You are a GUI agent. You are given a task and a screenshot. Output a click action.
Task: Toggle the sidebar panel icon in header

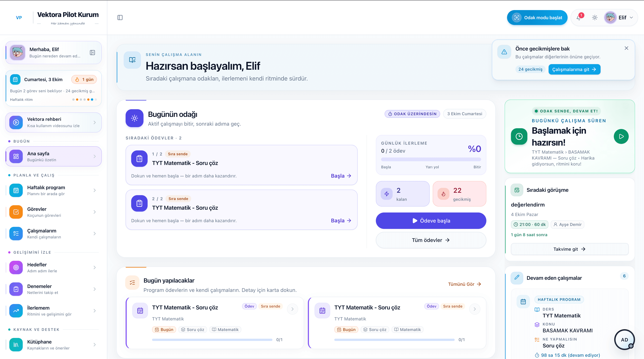click(120, 18)
